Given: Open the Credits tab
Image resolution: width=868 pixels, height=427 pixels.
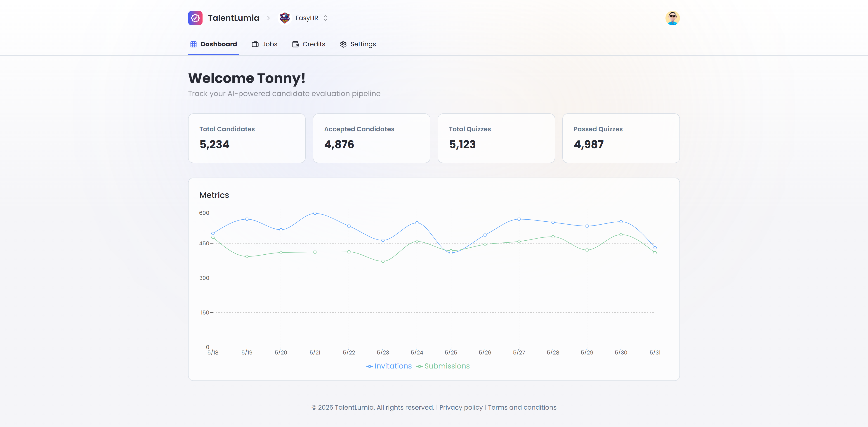Looking at the screenshot, I should coord(309,44).
